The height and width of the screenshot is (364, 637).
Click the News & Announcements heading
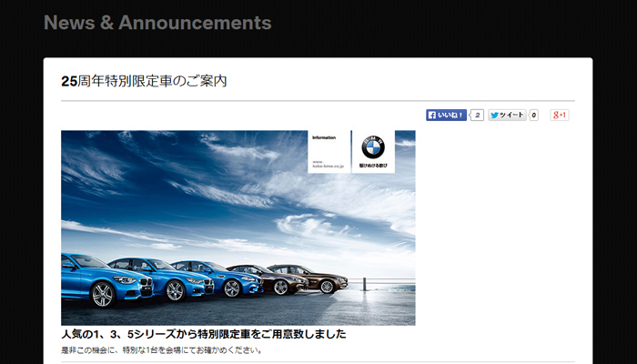(x=157, y=23)
